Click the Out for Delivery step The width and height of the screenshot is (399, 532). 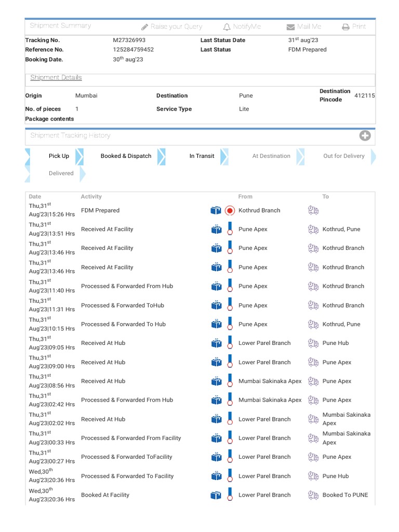(x=343, y=156)
